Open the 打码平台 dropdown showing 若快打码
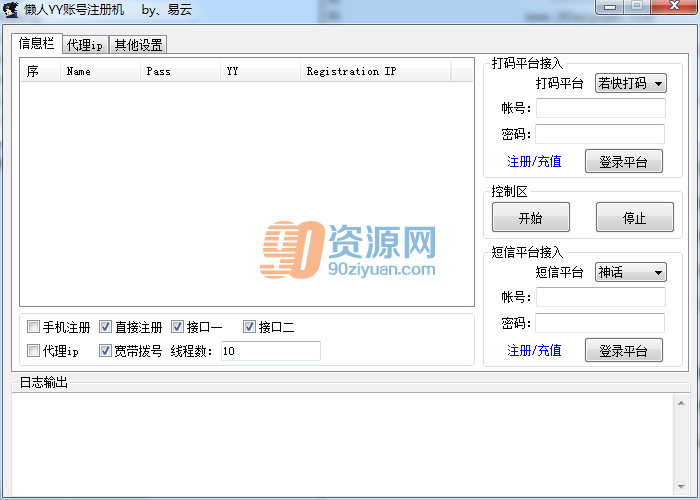The width and height of the screenshot is (700, 500). coord(631,83)
